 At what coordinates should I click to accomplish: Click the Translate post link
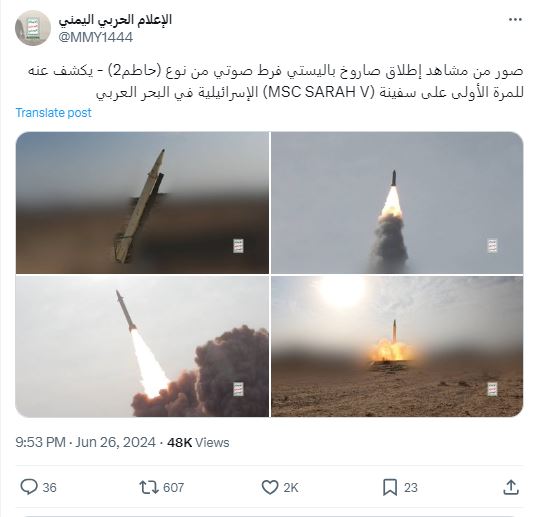pos(53,113)
